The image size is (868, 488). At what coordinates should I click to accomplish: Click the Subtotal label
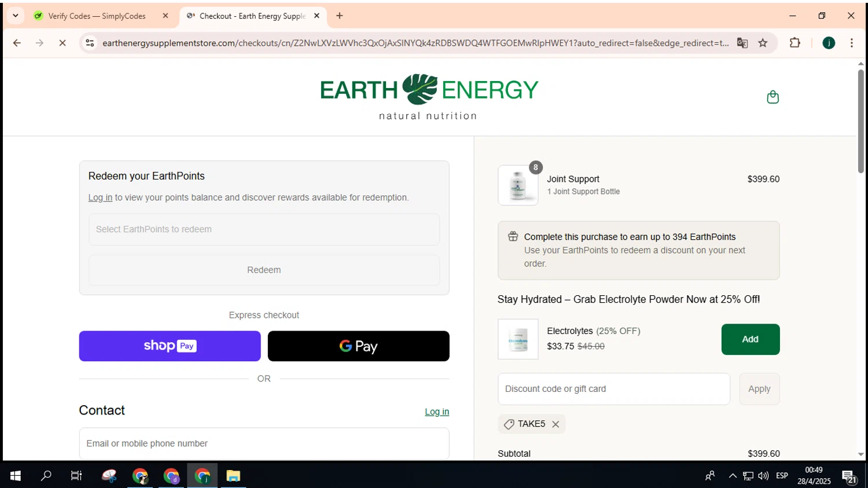point(514,453)
